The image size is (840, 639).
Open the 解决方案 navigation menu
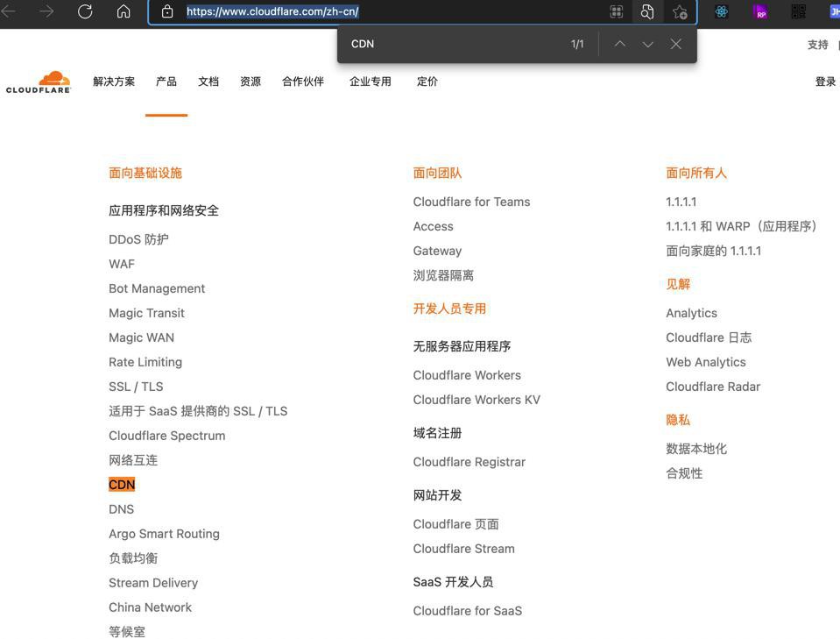114,82
